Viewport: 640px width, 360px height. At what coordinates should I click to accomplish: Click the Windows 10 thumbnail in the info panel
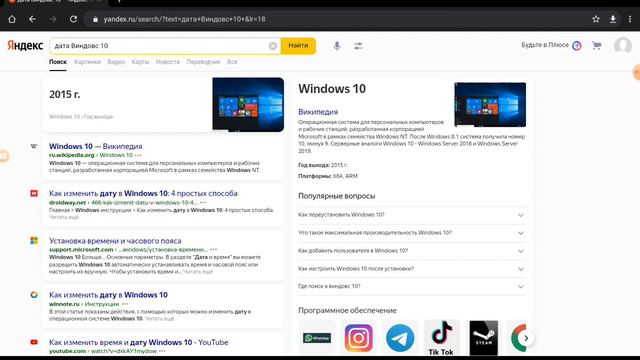click(x=490, y=104)
